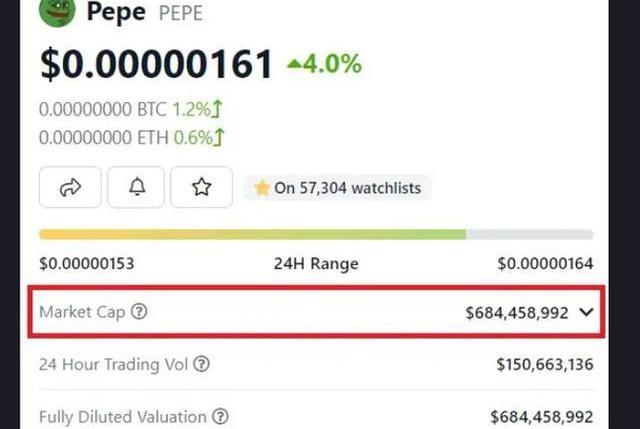Open Fully Diluted Valuation help icon
The width and height of the screenshot is (640, 429).
[x=220, y=416]
